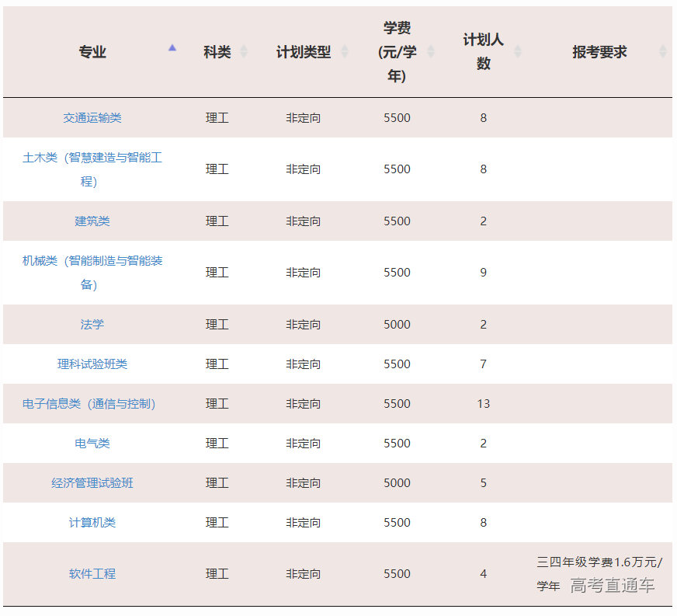
Task: Click the 专业 column header text
Action: 92,52
